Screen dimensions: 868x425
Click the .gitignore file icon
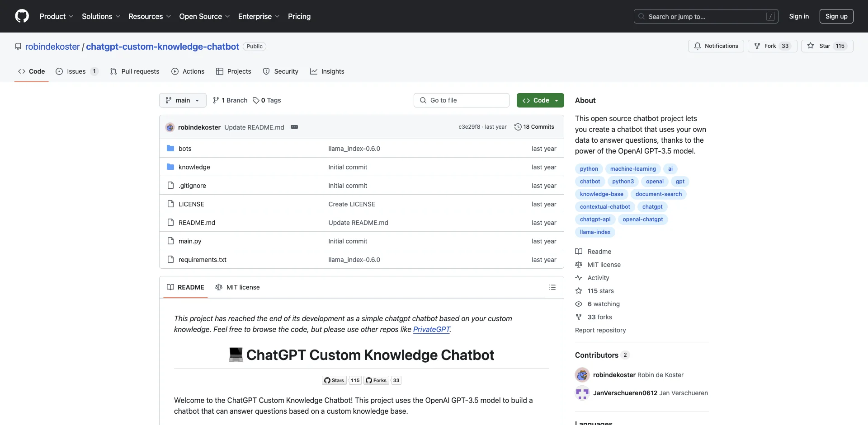pyautogui.click(x=170, y=186)
